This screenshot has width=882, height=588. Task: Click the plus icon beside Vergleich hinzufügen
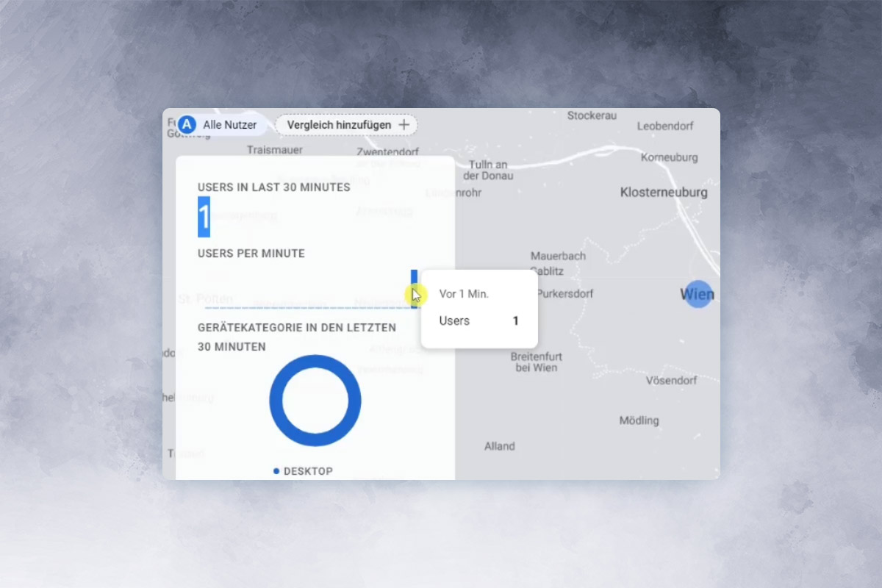coord(404,125)
